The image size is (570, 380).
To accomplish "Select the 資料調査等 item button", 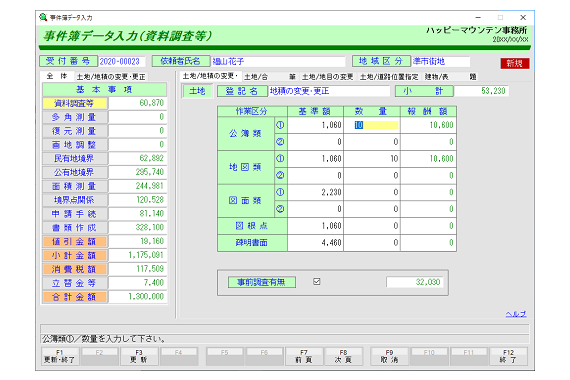I will coord(75,103).
